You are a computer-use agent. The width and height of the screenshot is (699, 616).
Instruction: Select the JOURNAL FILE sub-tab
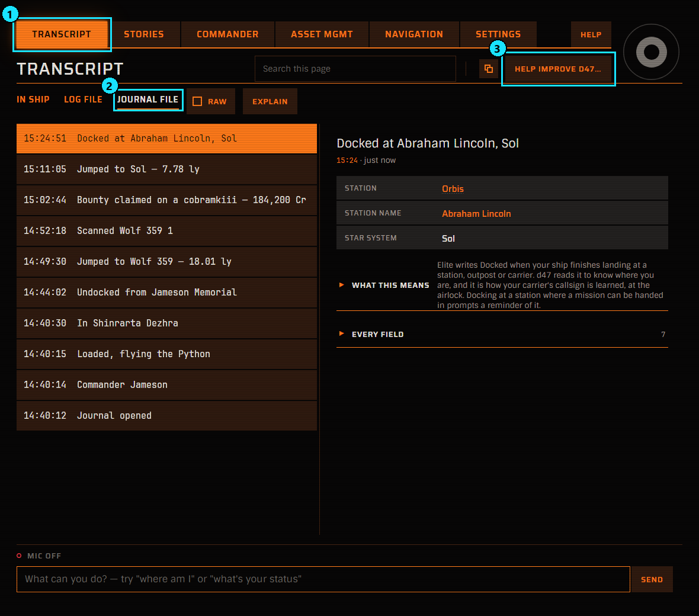tap(148, 100)
